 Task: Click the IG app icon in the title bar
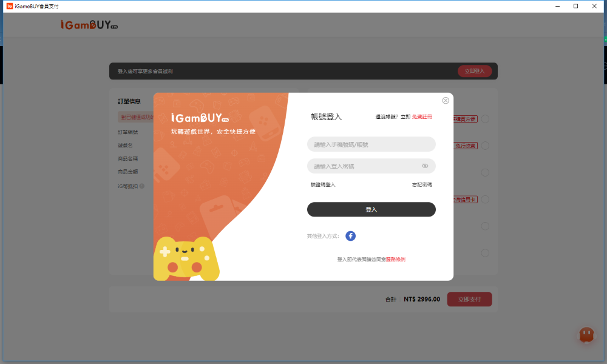[x=10, y=6]
